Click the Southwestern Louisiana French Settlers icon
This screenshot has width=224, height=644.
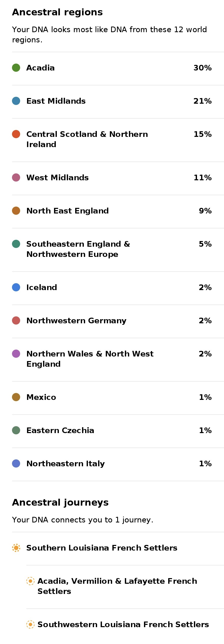(x=30, y=624)
